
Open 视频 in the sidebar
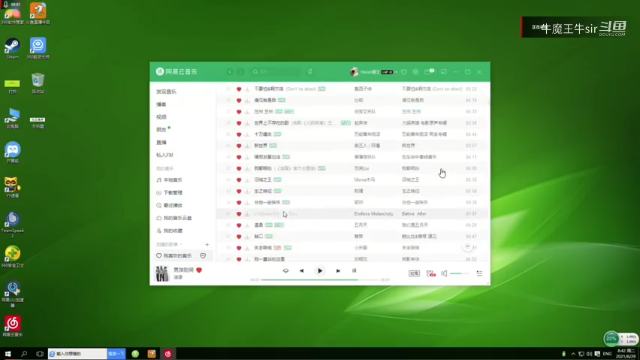coord(161,117)
